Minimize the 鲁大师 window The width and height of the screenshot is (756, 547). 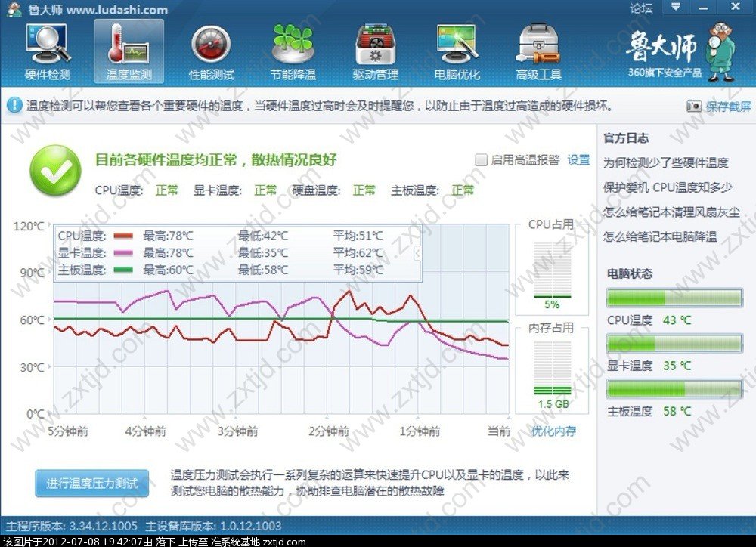click(704, 7)
